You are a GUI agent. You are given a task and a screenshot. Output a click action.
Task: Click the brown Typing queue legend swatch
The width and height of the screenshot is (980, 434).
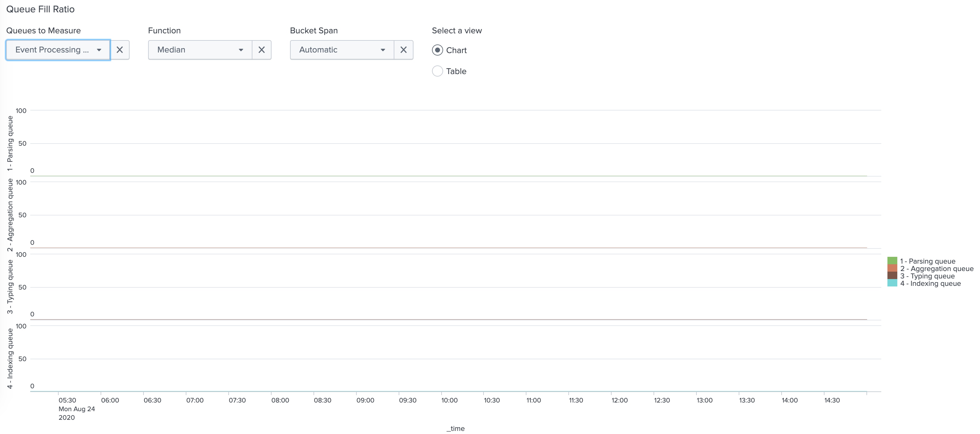[892, 276]
